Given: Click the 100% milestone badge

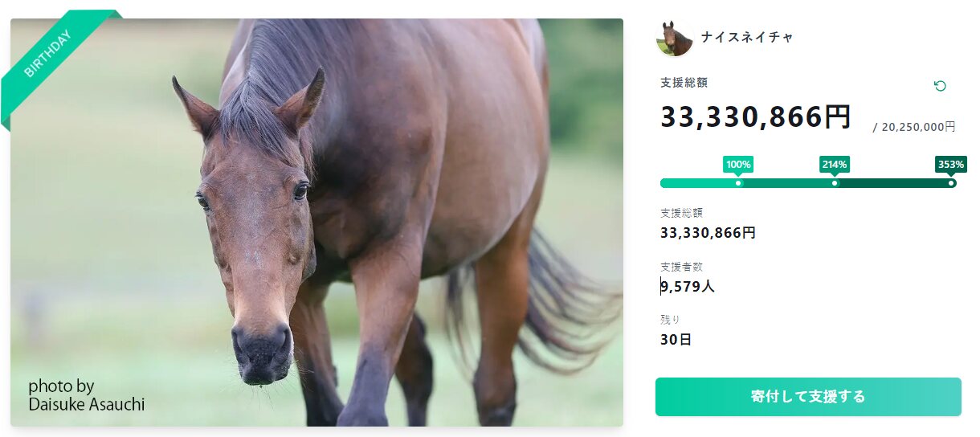Looking at the screenshot, I should click(738, 165).
